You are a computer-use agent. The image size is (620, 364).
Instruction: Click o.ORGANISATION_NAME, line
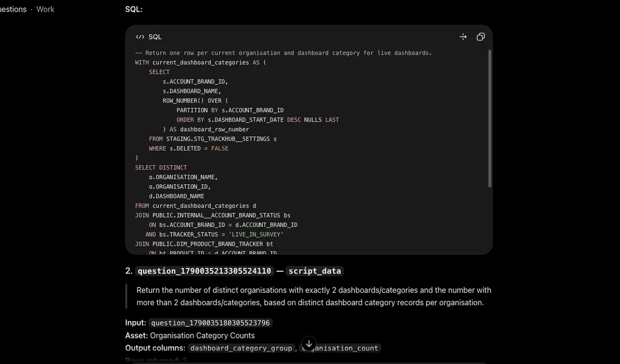[x=183, y=177]
